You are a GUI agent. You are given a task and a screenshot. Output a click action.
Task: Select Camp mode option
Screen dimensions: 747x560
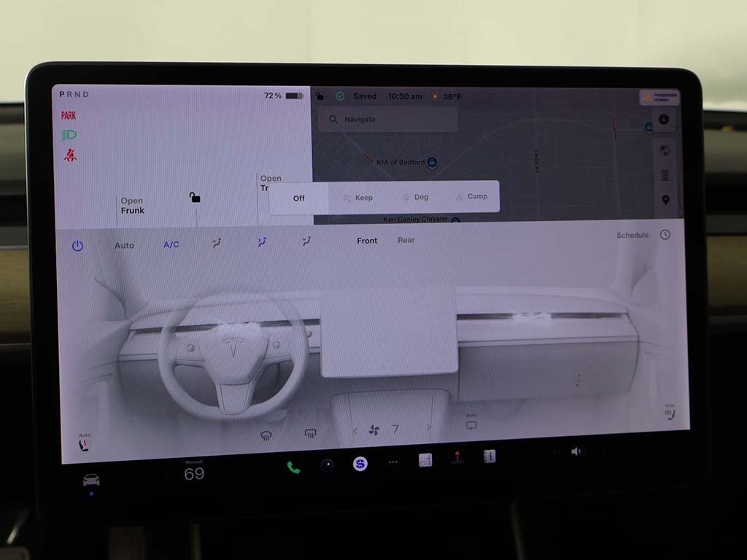point(471,197)
